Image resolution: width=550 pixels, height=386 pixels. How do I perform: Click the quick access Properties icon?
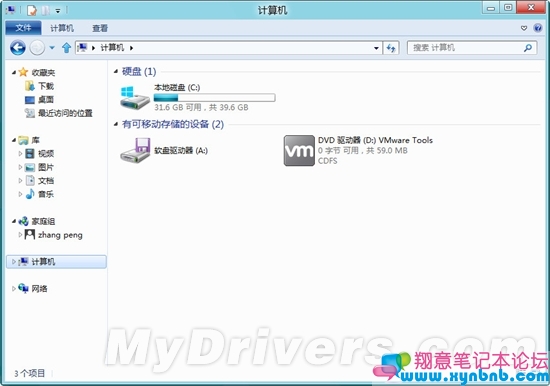point(32,10)
